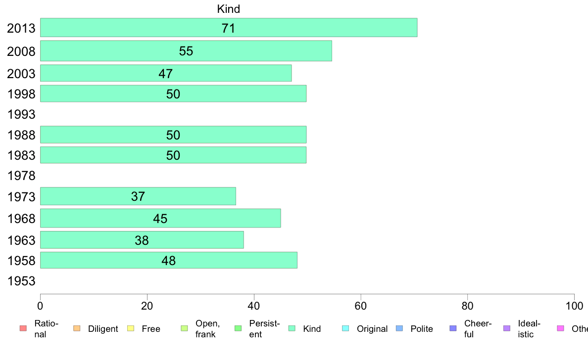Screen dimensions: 588x364
Task: Click the 1968 bar showing 45
Action: click(x=160, y=218)
